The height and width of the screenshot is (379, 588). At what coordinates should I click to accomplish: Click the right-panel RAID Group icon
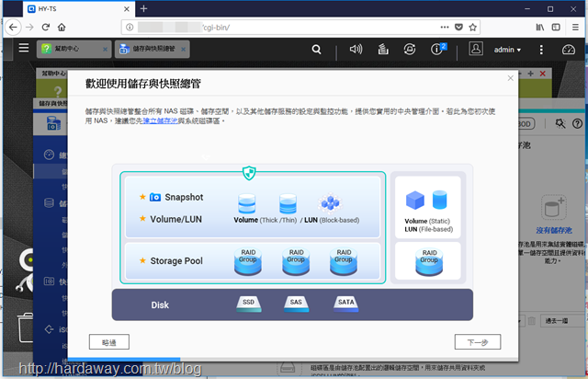point(429,262)
